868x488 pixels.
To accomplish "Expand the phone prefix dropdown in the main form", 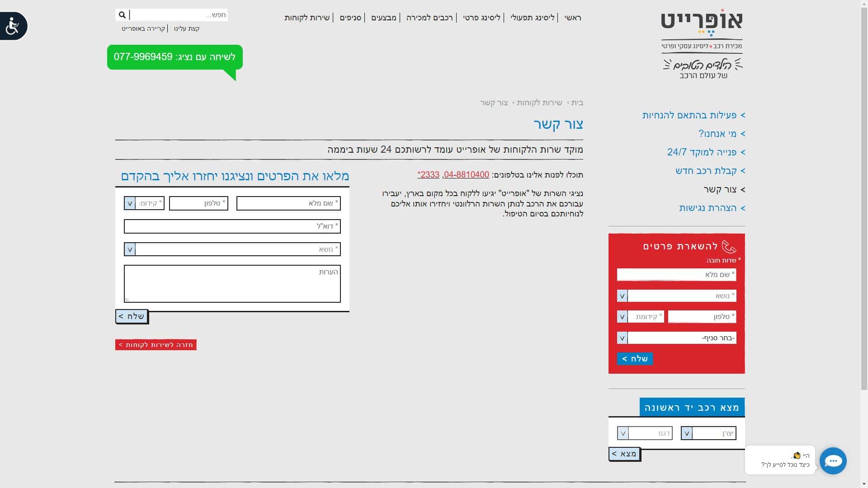I will (x=130, y=203).
